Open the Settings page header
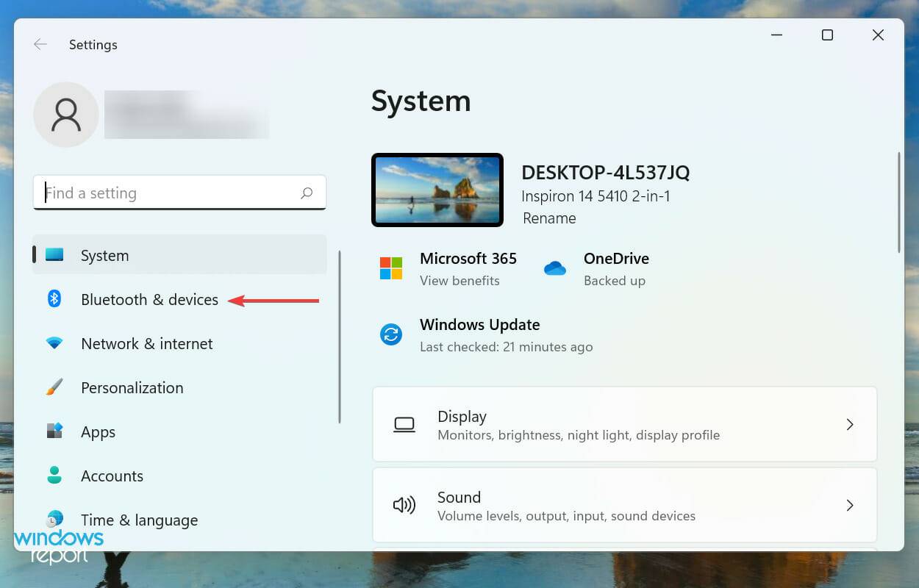Screen dimensions: 919x588 [93, 45]
